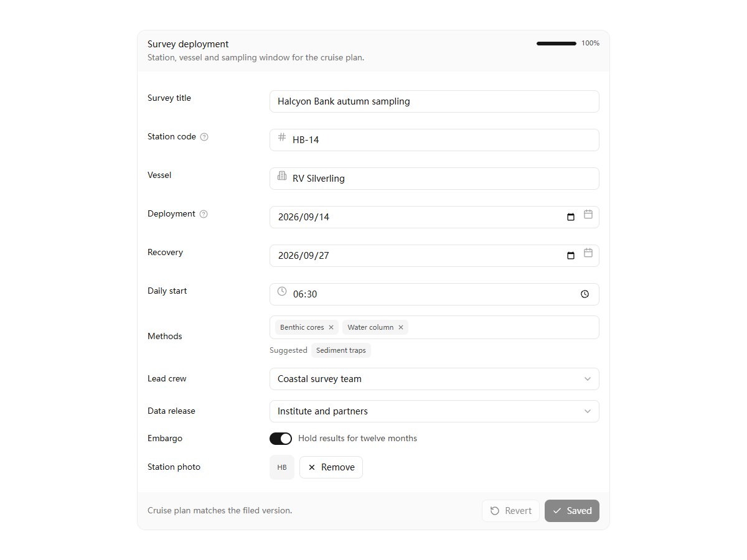Image resolution: width=747 pixels, height=560 pixels.
Task: Click the Station code help icon
Action: click(204, 137)
